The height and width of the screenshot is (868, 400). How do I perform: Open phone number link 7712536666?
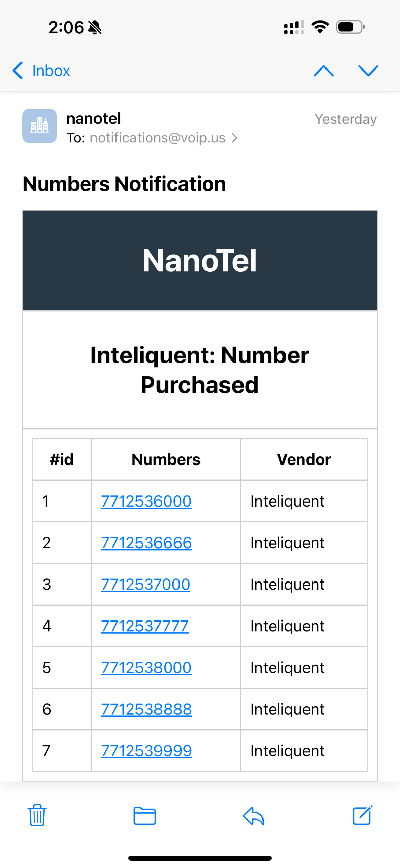click(146, 542)
